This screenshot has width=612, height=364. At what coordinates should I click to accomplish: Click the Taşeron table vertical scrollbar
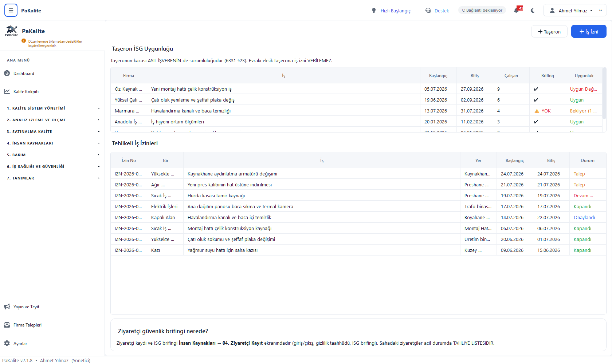tap(604, 95)
